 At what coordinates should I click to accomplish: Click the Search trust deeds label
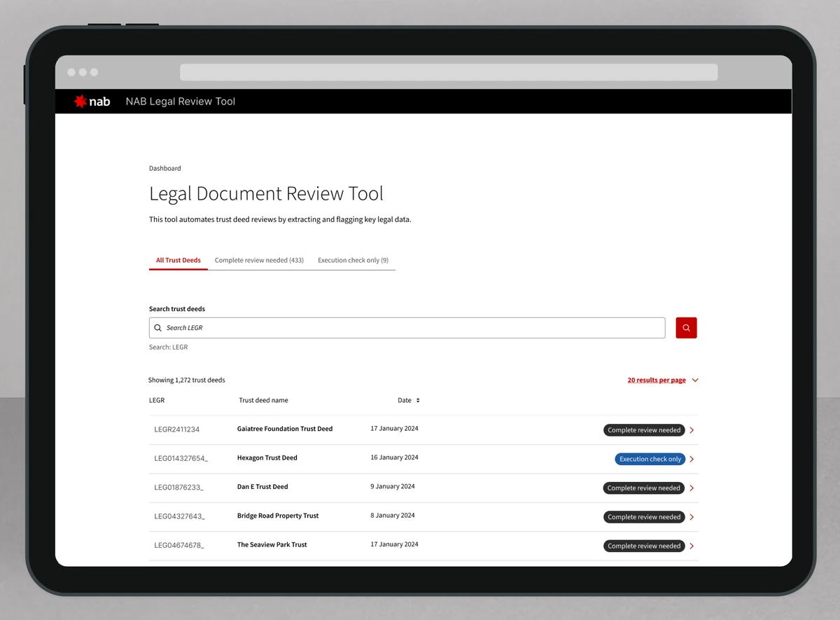click(177, 309)
